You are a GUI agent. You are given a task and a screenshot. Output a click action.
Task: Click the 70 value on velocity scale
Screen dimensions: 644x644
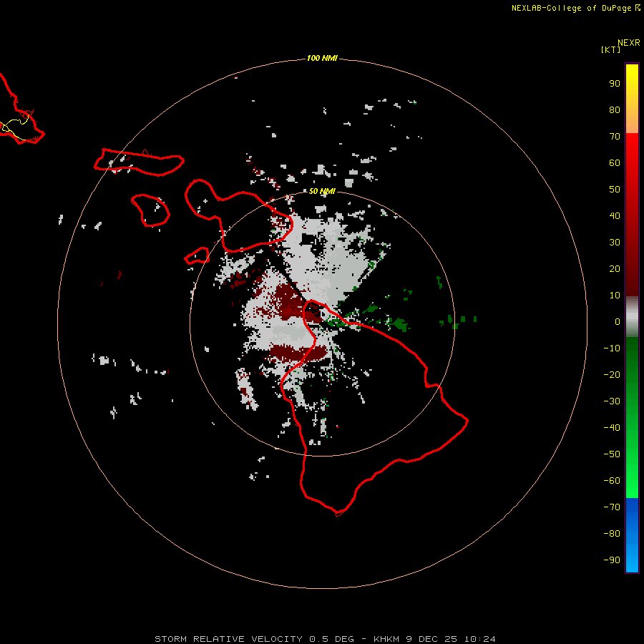click(615, 137)
